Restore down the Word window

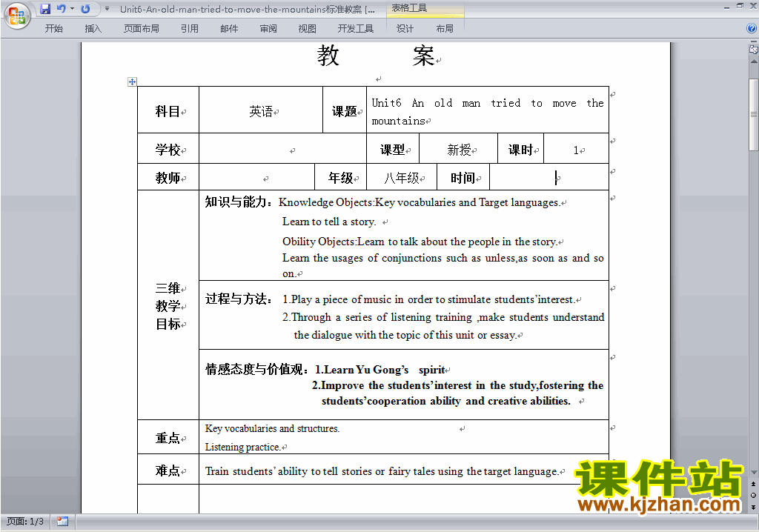pos(740,7)
